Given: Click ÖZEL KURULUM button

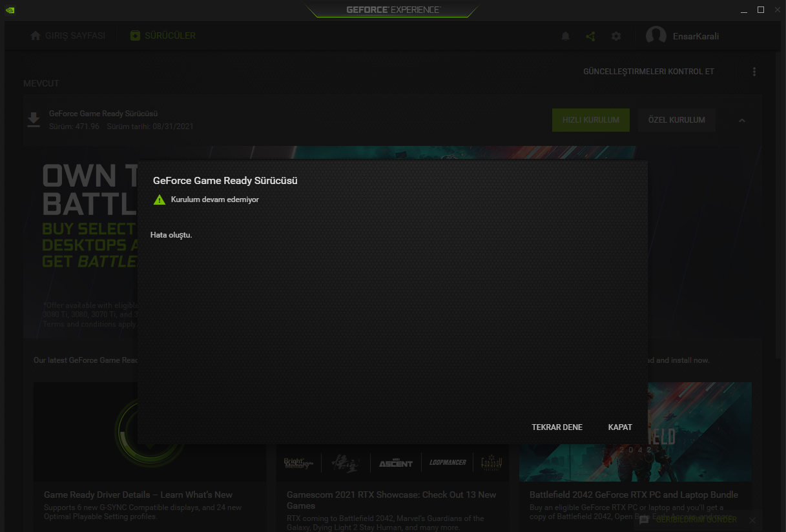Looking at the screenshot, I should click(x=677, y=120).
